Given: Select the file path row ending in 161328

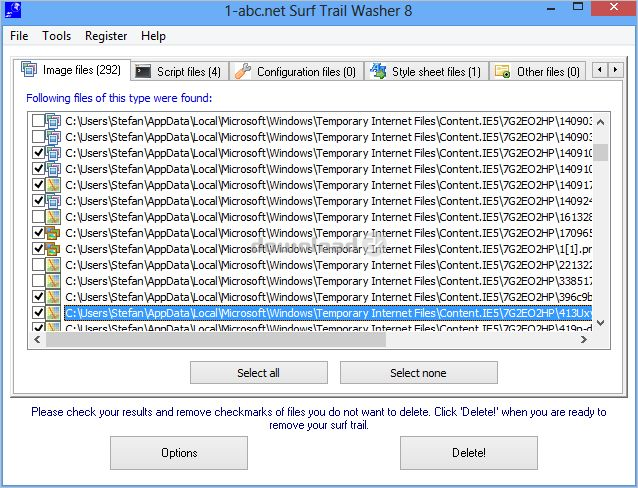Looking at the screenshot, I should tap(328, 217).
